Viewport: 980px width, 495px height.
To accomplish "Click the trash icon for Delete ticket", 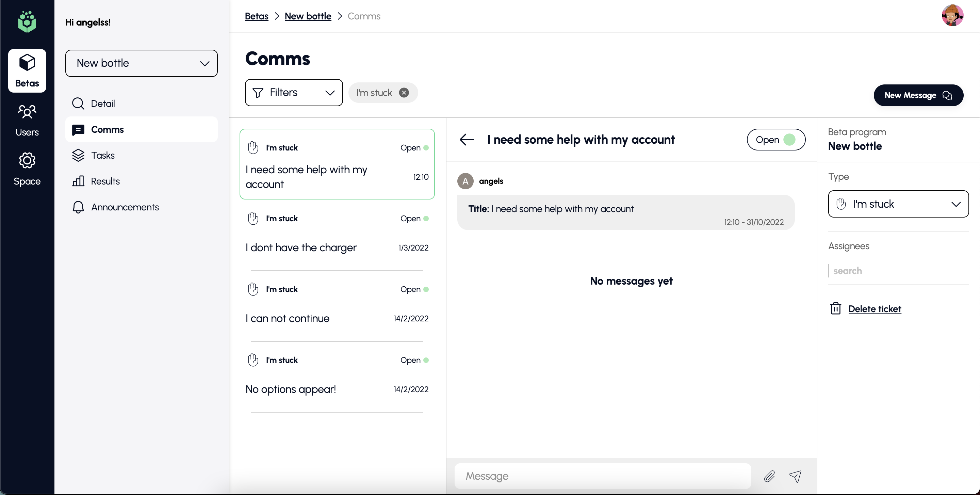I will (x=835, y=308).
